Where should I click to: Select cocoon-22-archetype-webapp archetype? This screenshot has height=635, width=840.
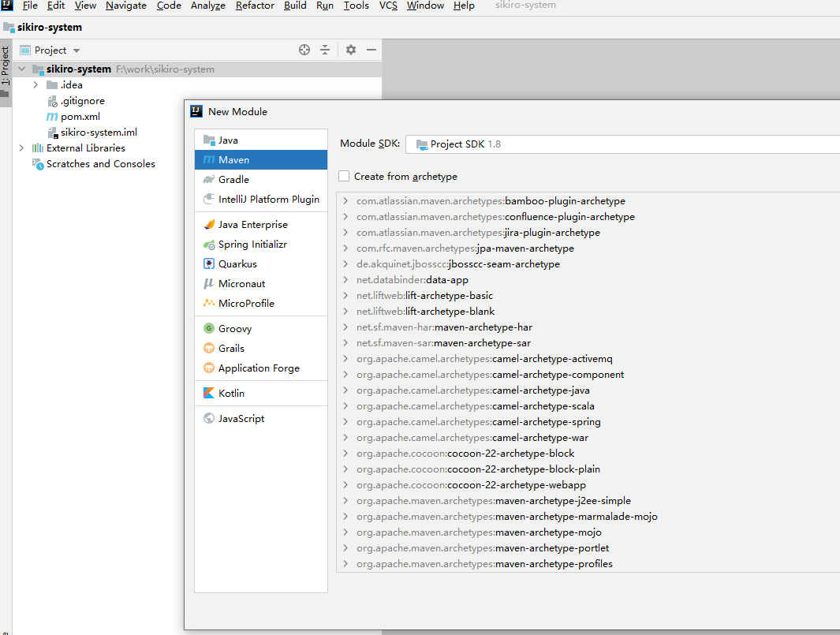[x=471, y=485]
